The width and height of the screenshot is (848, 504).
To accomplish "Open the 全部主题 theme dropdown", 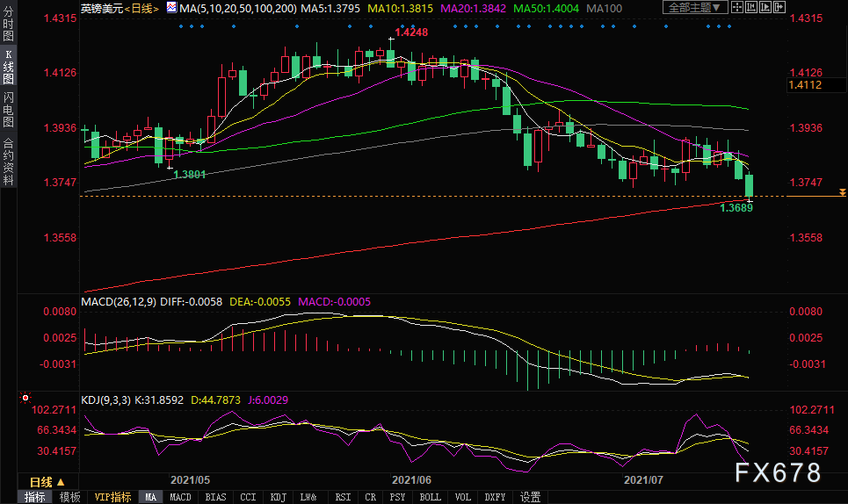I will pos(694,8).
